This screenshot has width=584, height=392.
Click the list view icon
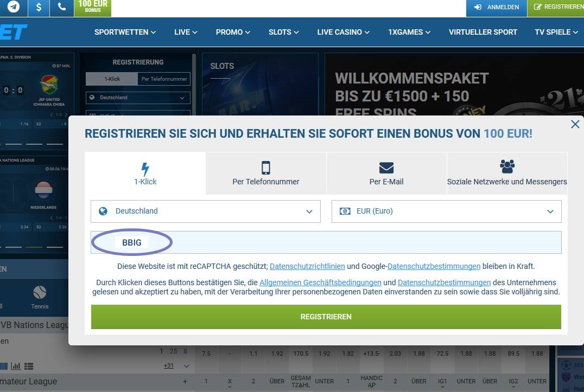coord(29,367)
